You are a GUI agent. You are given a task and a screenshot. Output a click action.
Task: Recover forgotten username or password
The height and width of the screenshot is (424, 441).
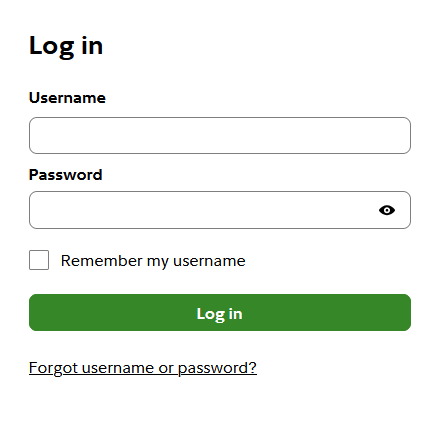pos(143,368)
